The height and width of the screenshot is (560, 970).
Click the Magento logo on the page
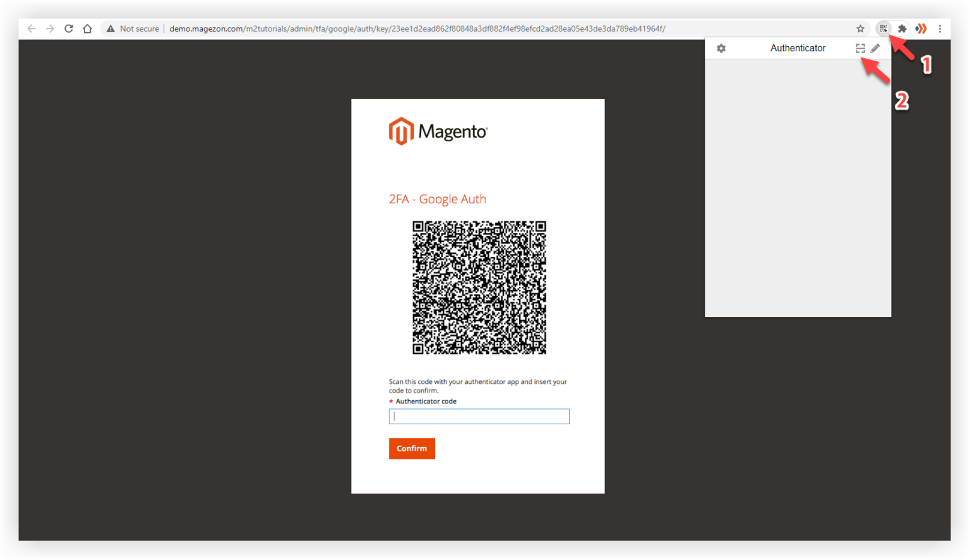438,131
